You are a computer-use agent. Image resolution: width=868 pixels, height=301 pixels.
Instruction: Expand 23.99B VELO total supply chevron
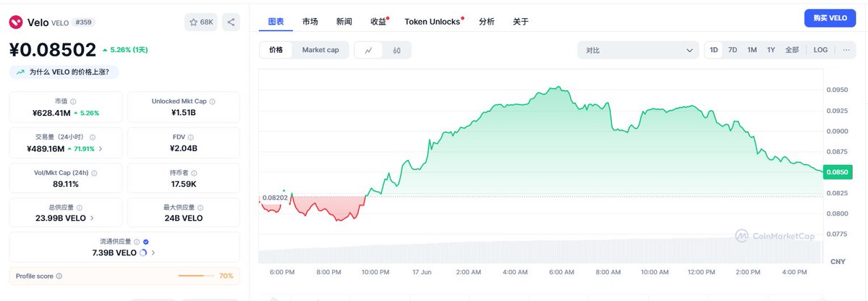click(92, 218)
